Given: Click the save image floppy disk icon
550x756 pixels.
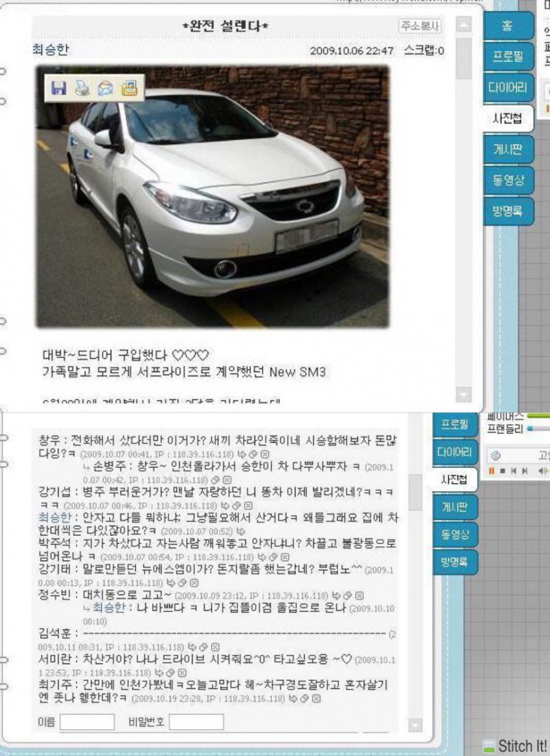Looking at the screenshot, I should 59,88.
